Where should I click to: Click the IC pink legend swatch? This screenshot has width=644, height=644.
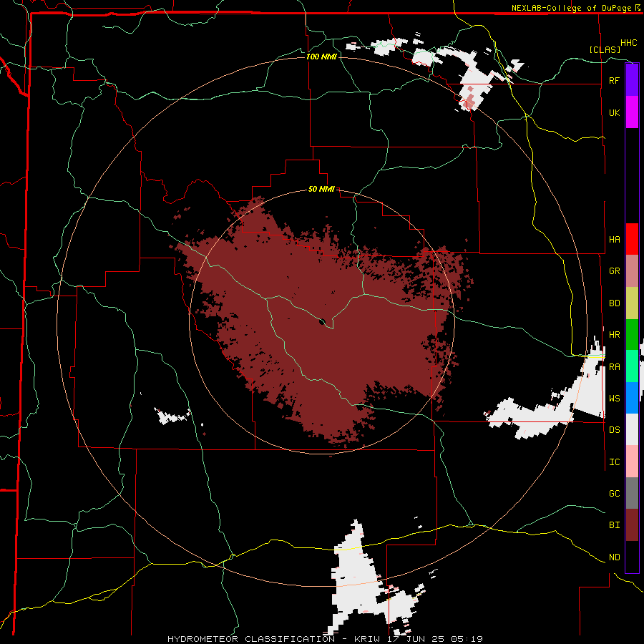[x=632, y=462]
